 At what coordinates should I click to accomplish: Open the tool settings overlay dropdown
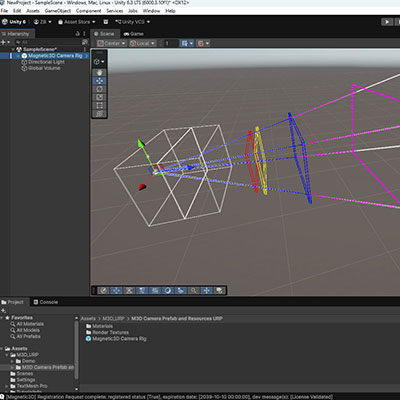pyautogui.click(x=99, y=62)
